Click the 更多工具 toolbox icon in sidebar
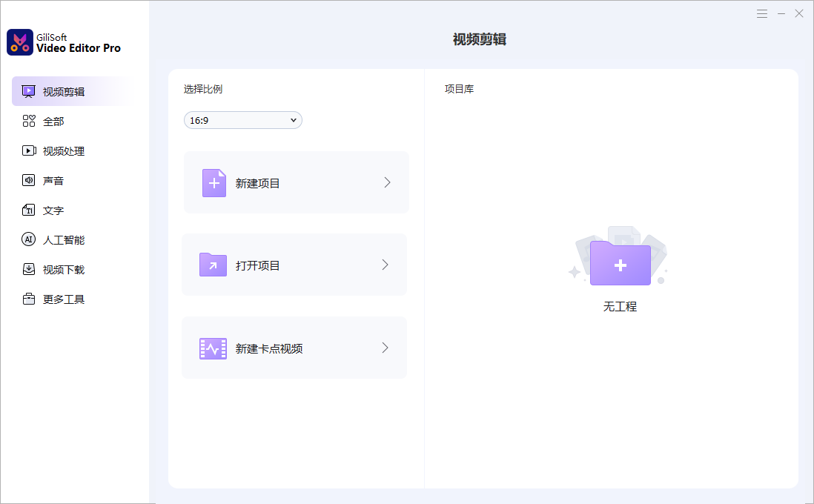Viewport: 814px width, 504px height. pyautogui.click(x=29, y=299)
